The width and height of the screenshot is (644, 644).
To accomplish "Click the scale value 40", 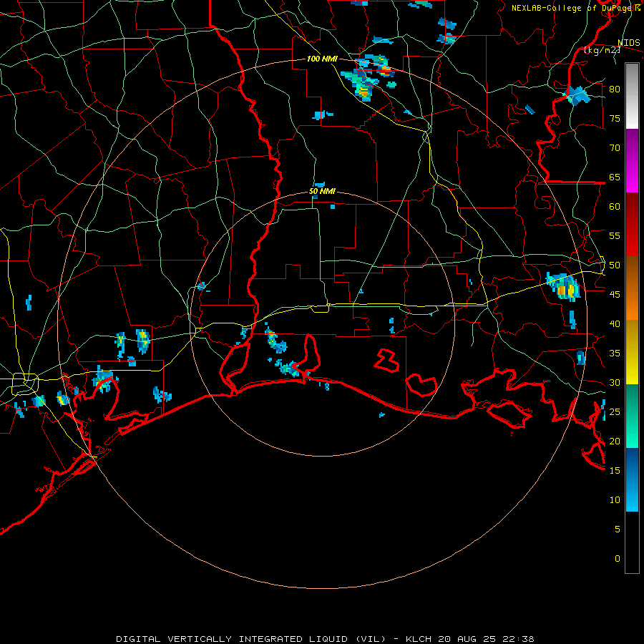I will pos(615,323).
